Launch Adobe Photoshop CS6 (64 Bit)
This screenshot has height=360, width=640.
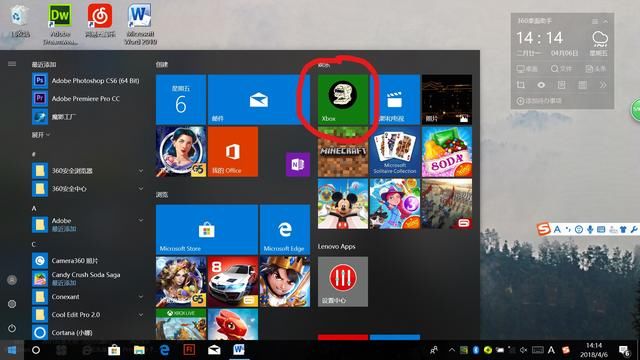coord(88,80)
